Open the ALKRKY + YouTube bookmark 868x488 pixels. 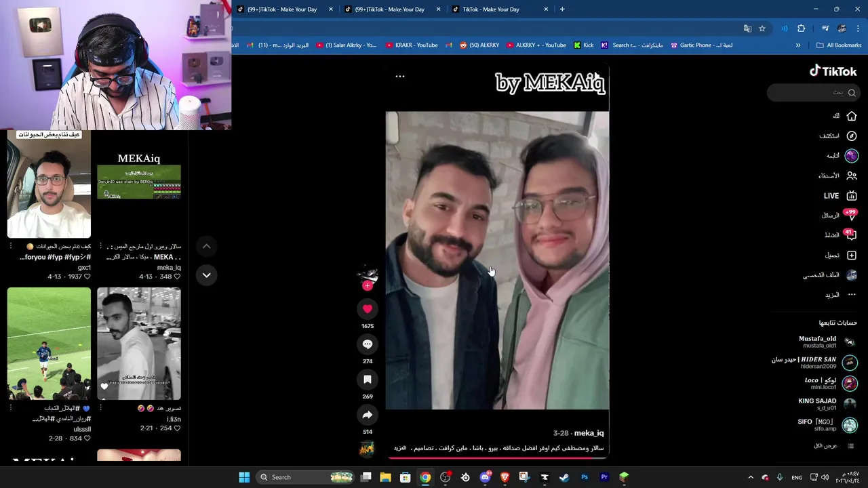tap(536, 45)
